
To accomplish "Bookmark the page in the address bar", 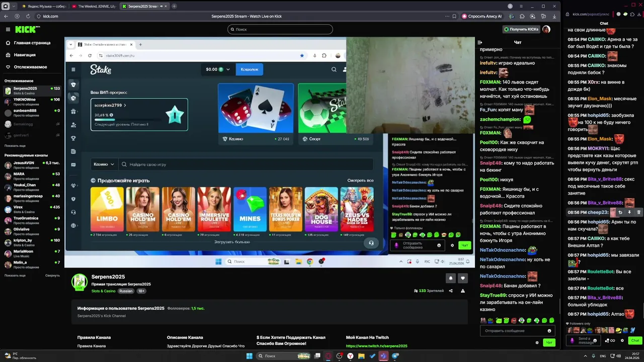I will point(454,16).
